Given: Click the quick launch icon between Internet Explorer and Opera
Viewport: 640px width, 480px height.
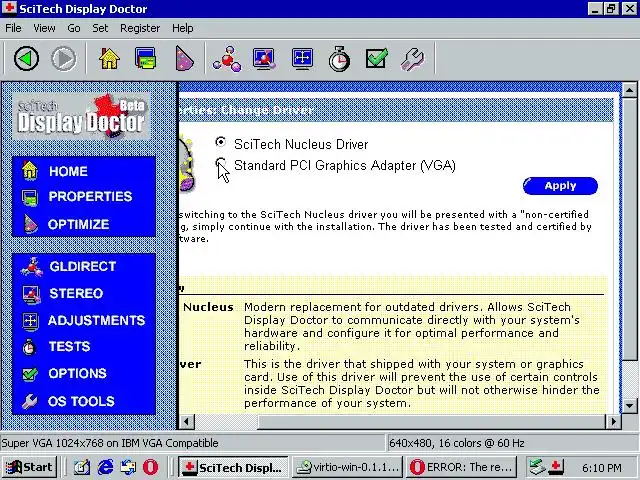Looking at the screenshot, I should pyautogui.click(x=129, y=467).
